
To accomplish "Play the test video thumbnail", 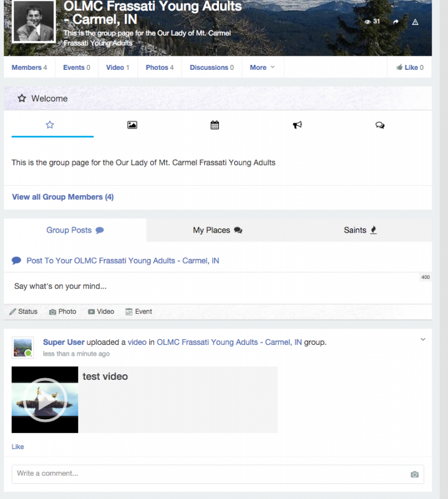I will click(45, 400).
